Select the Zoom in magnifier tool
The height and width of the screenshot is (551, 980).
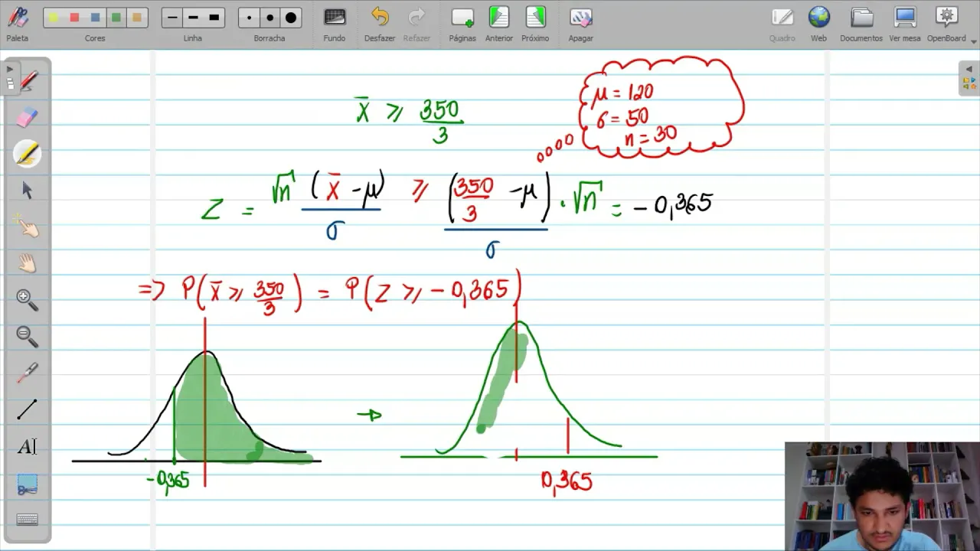point(28,300)
